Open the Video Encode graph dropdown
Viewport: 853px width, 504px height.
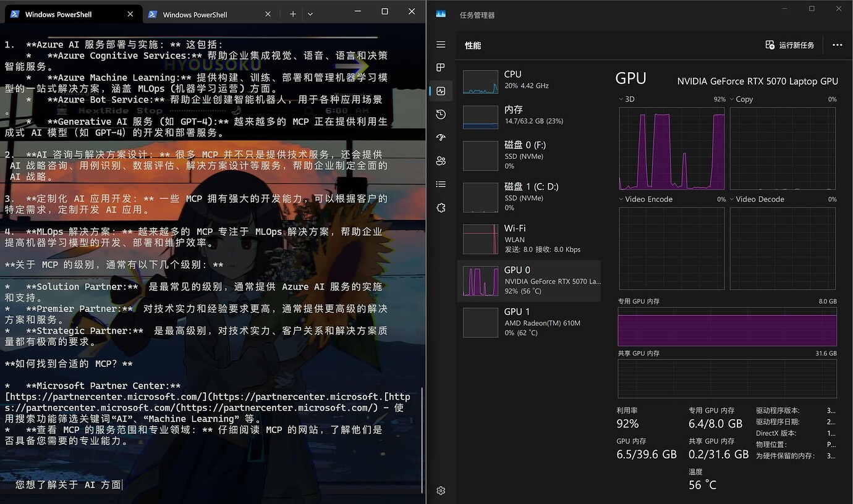tap(646, 199)
